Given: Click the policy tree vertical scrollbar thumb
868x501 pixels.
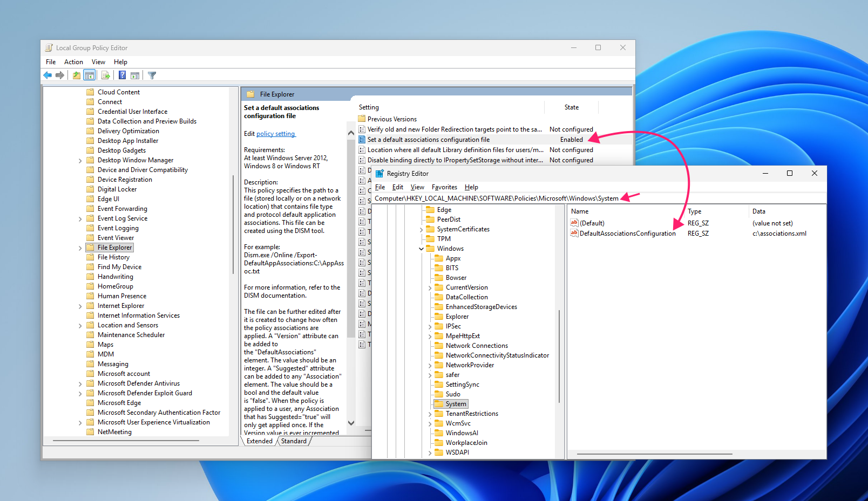Looking at the screenshot, I should pos(233,224).
